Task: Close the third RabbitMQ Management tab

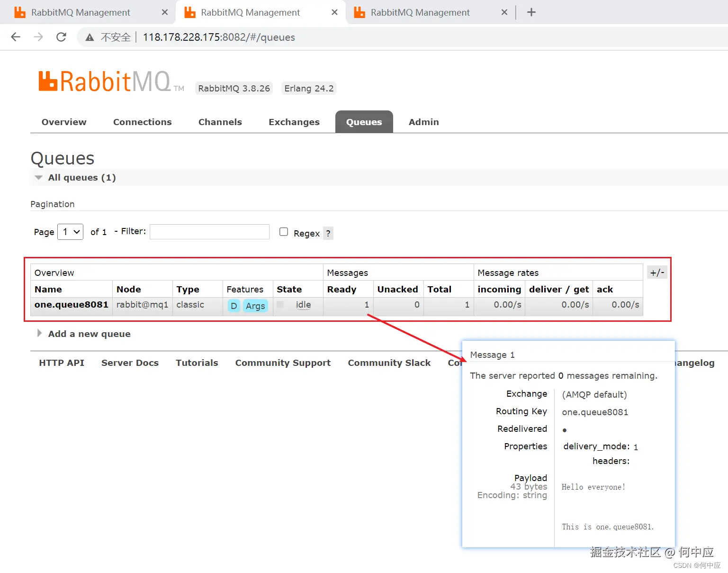Action: coord(504,12)
